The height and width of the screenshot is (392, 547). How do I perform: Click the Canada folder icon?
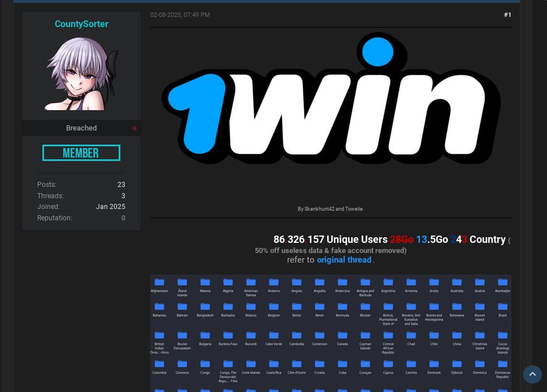point(342,335)
